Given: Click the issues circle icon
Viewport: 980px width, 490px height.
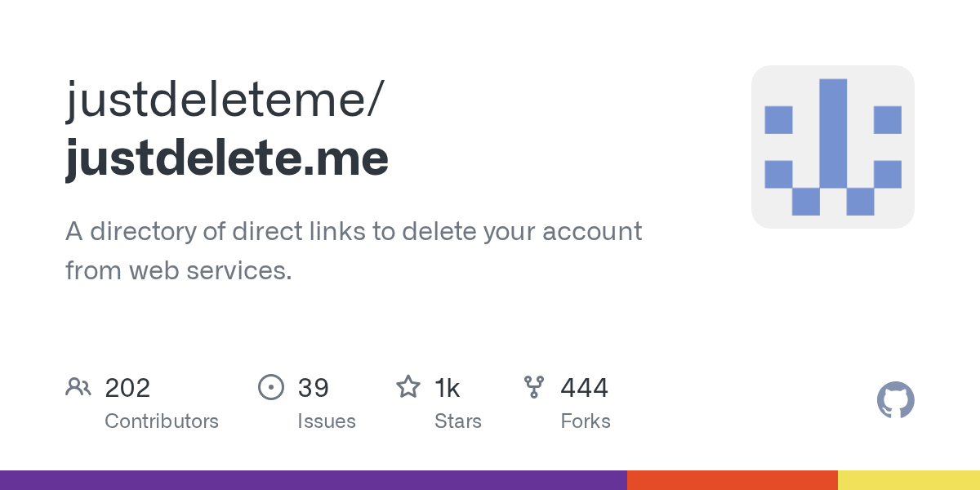Looking at the screenshot, I should coord(270,387).
